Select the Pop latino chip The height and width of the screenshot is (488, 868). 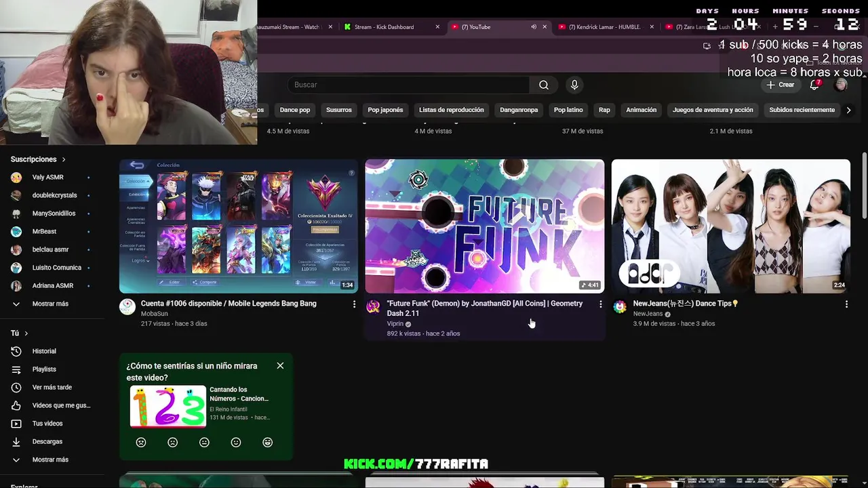coord(568,110)
